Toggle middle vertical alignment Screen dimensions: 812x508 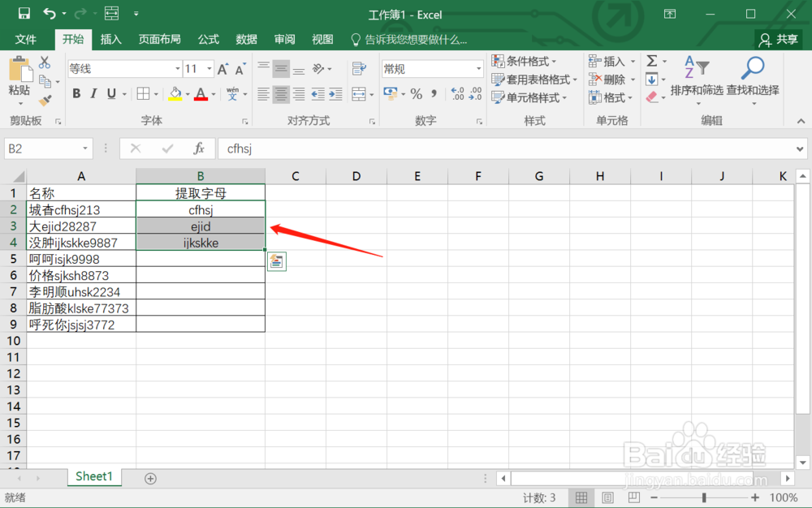tap(281, 68)
